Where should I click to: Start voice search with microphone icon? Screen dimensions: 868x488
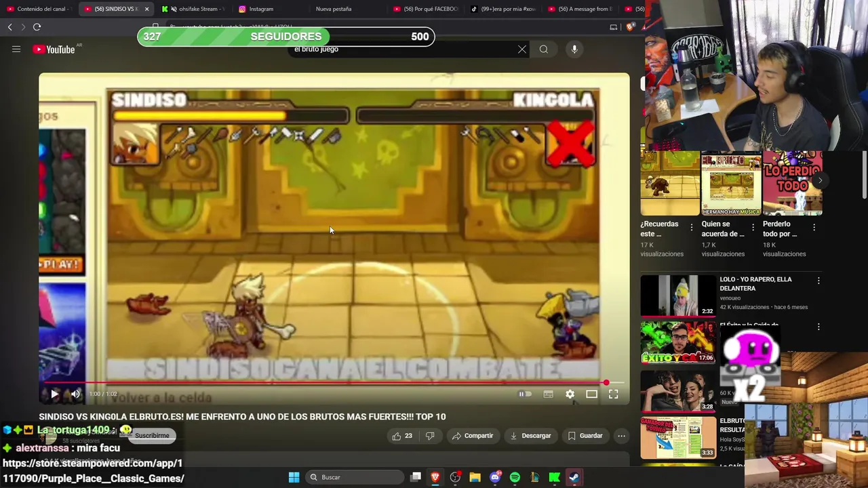[x=574, y=49]
